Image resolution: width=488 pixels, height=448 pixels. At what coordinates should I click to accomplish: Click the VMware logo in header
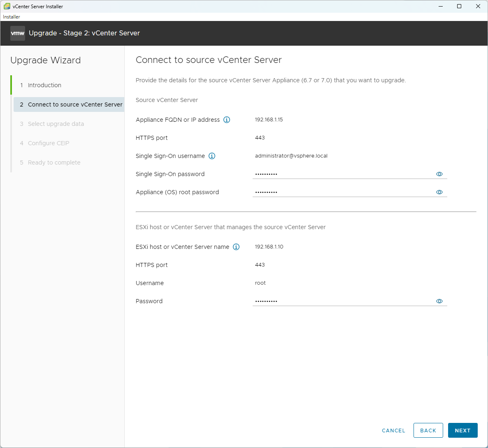[x=18, y=33]
